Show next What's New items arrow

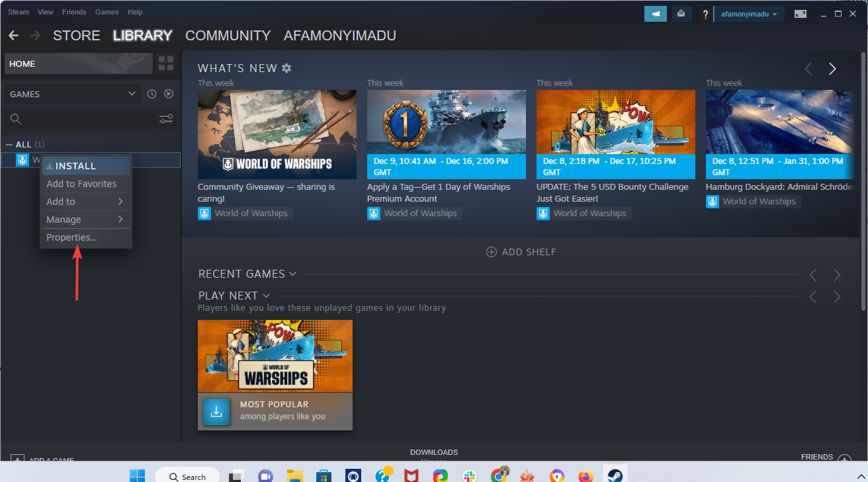[x=832, y=69]
